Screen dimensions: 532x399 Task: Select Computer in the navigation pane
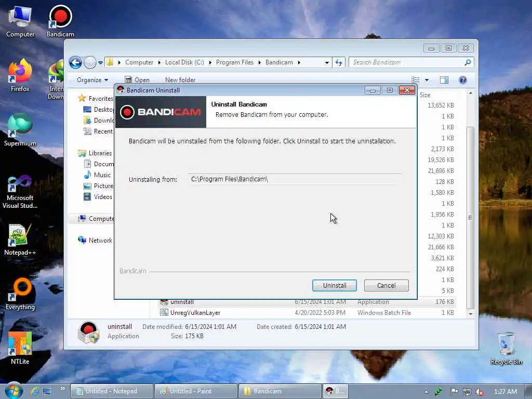pyautogui.click(x=96, y=219)
